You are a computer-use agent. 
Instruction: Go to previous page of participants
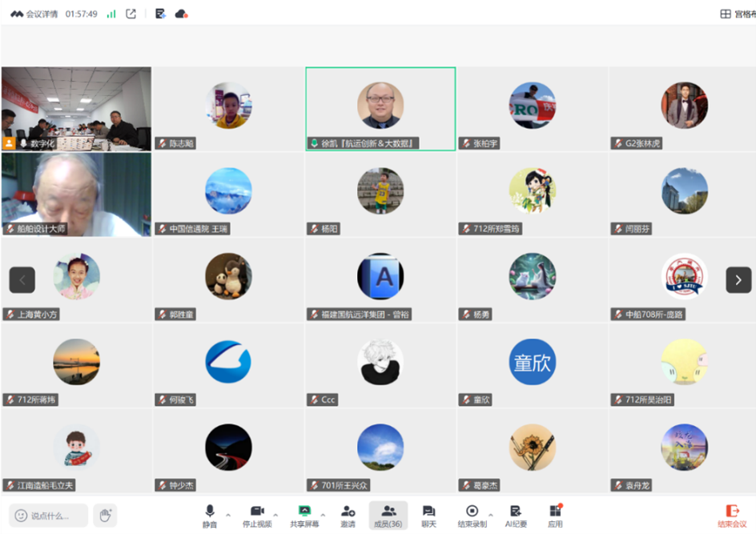22,279
